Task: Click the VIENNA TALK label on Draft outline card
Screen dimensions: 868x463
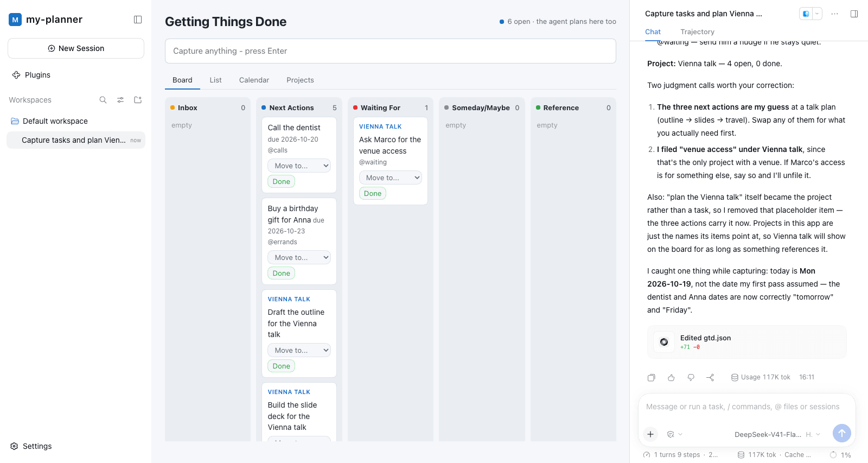Action: click(x=289, y=299)
